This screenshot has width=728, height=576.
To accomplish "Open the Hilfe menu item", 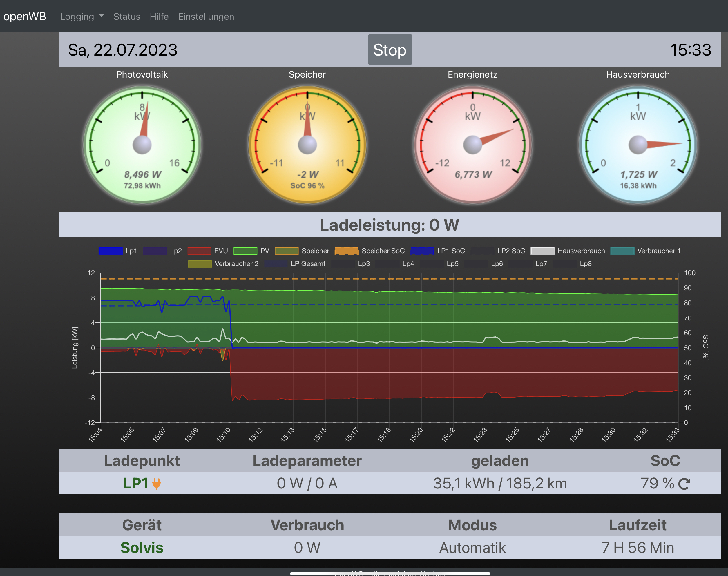I will 159,17.
